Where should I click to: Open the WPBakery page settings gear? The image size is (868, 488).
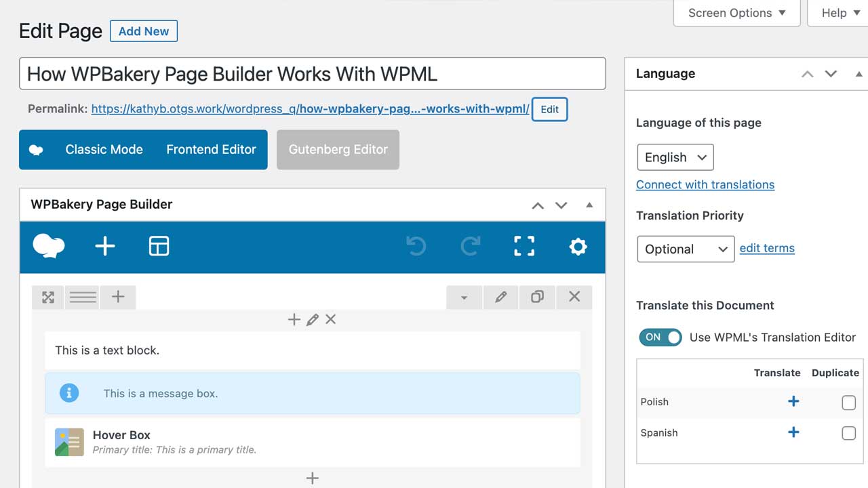tap(578, 247)
